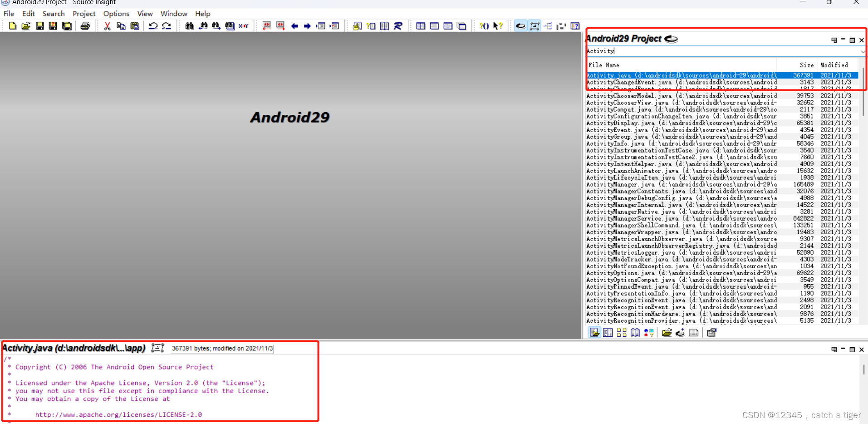Image resolution: width=868 pixels, height=424 pixels.
Task: Redo the last undone edit
Action: coord(167,26)
